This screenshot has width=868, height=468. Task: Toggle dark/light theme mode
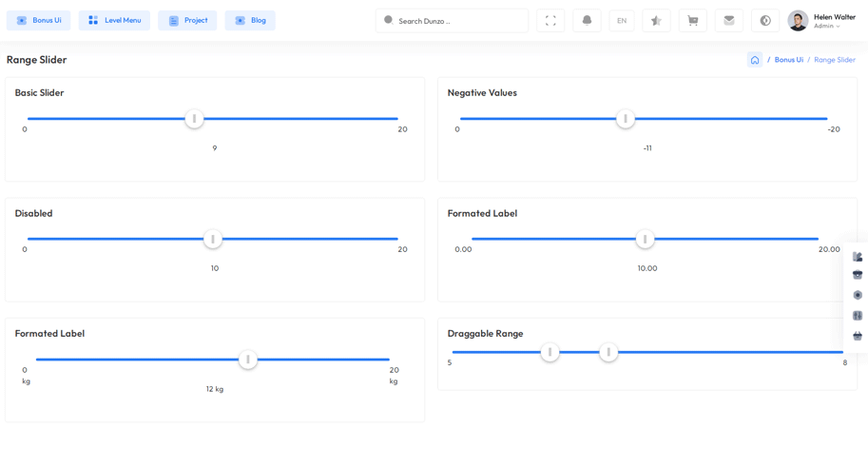tap(765, 21)
